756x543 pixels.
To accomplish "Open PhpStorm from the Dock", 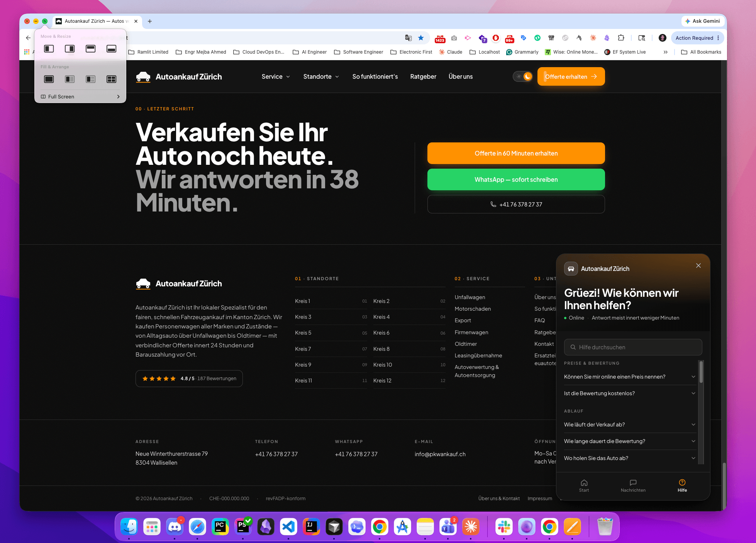I will click(243, 527).
